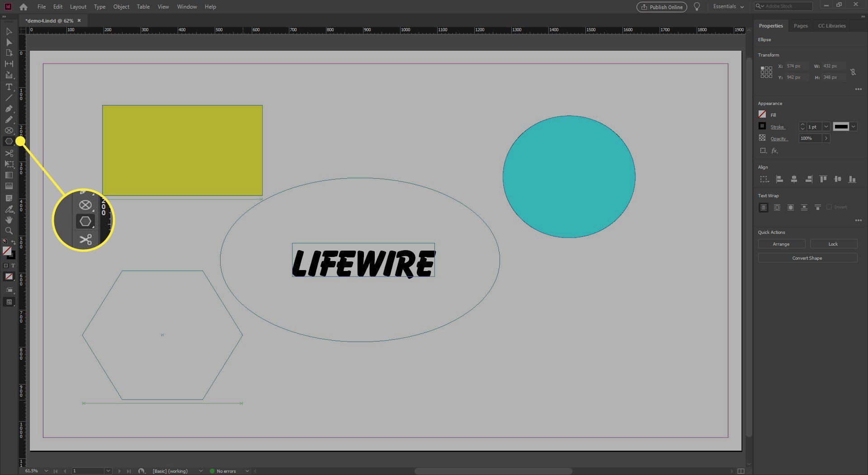Select the Type tool
868x475 pixels.
pos(9,87)
